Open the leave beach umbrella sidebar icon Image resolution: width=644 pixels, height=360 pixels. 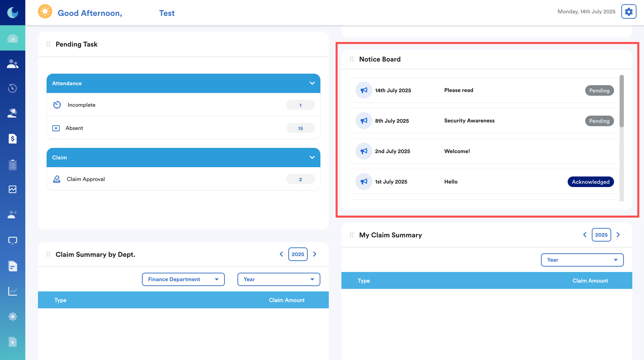coord(12,113)
